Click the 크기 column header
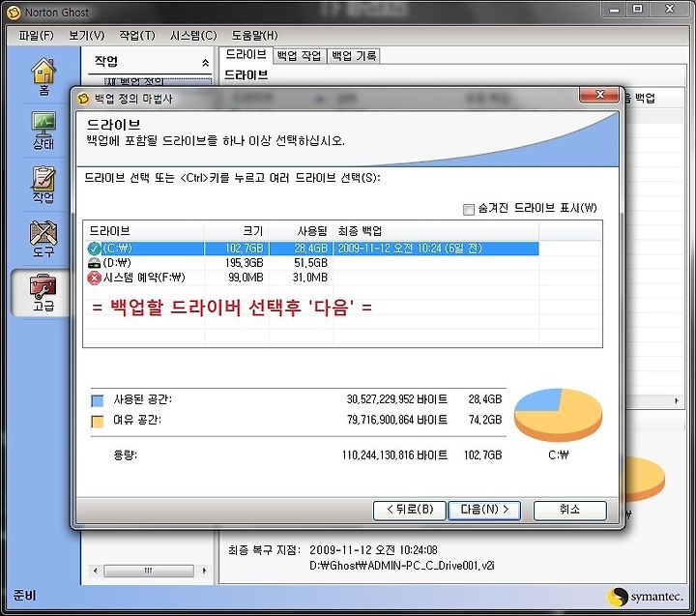 (236, 231)
